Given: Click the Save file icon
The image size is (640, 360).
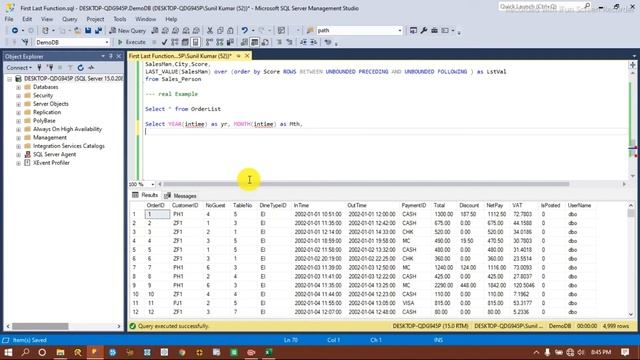Looking at the screenshot, I should [88, 31].
